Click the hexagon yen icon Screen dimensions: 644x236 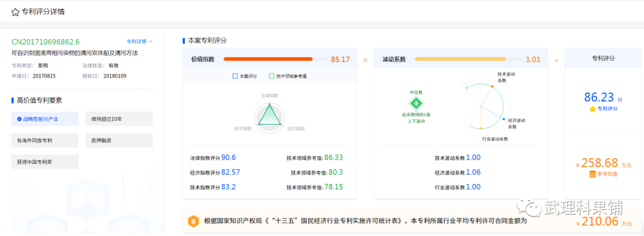[x=193, y=221]
